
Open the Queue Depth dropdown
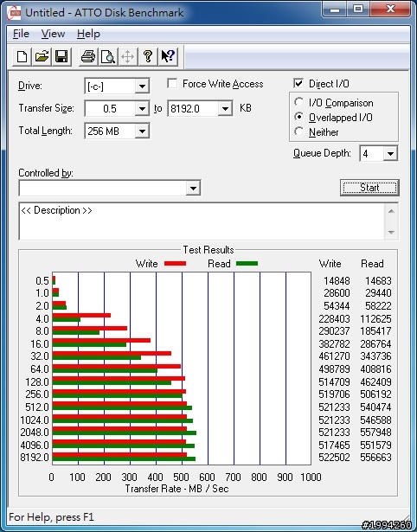[390, 154]
